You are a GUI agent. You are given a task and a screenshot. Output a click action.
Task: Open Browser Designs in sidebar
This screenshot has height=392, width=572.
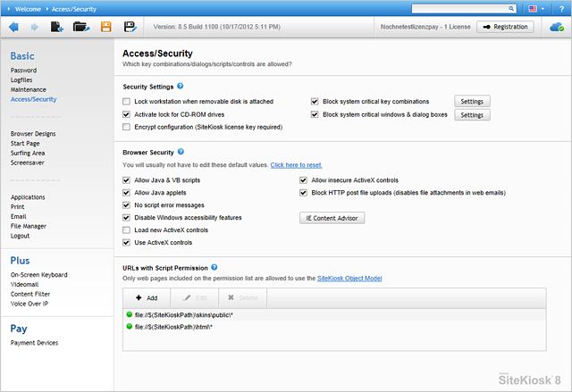coord(33,133)
